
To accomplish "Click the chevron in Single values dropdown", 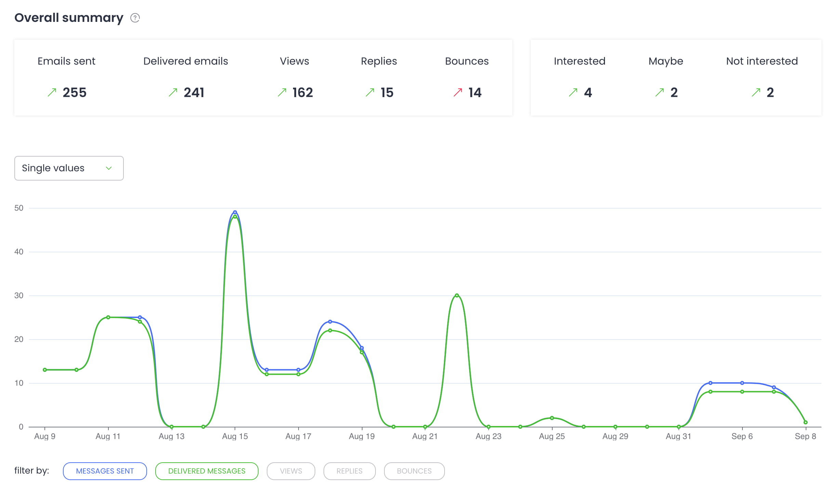I will pyautogui.click(x=109, y=168).
